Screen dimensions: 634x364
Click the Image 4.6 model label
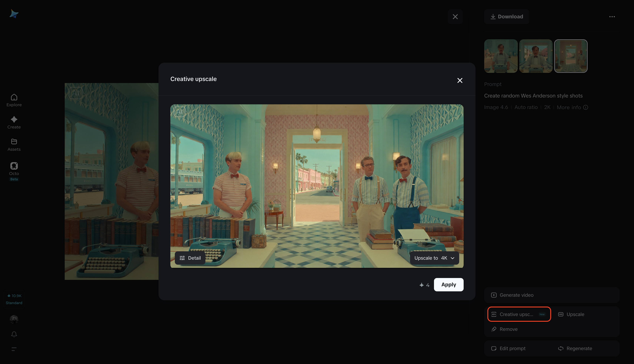click(496, 107)
